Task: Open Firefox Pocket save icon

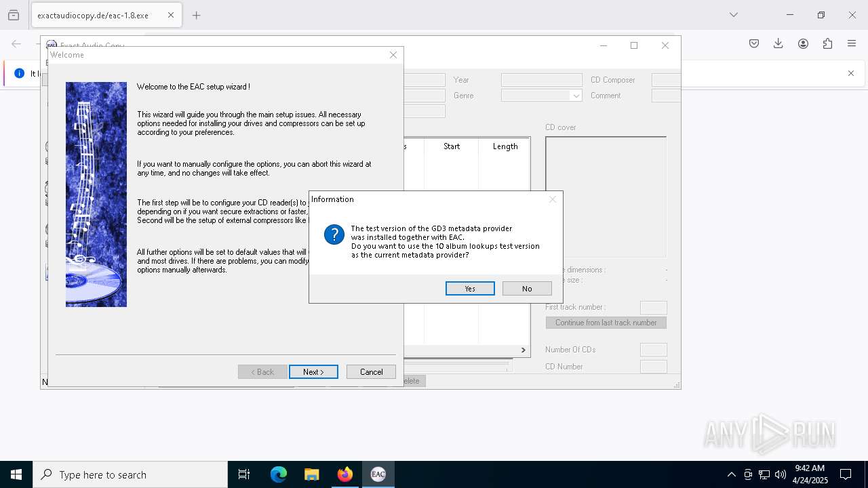Action: coord(754,43)
